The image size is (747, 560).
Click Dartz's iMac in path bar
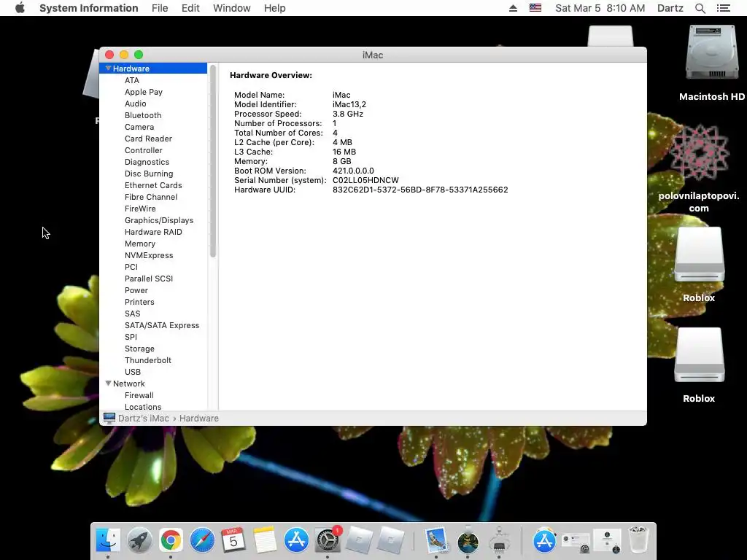click(x=144, y=418)
